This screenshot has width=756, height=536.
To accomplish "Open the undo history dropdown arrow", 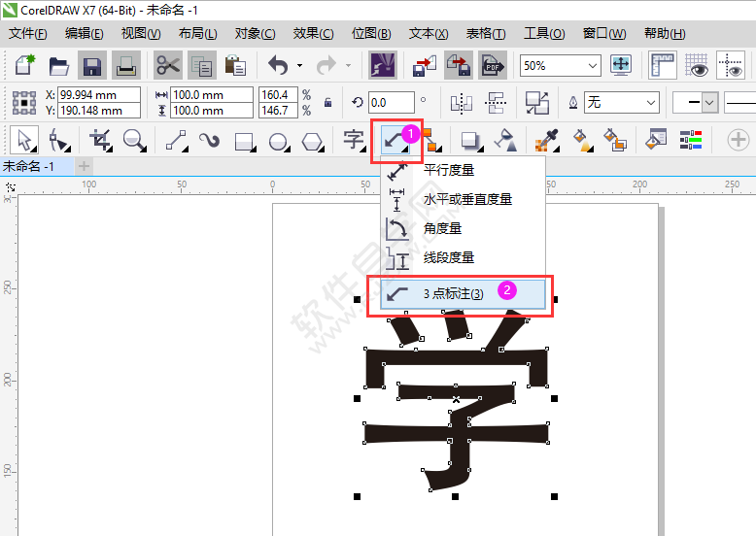I will (300, 65).
